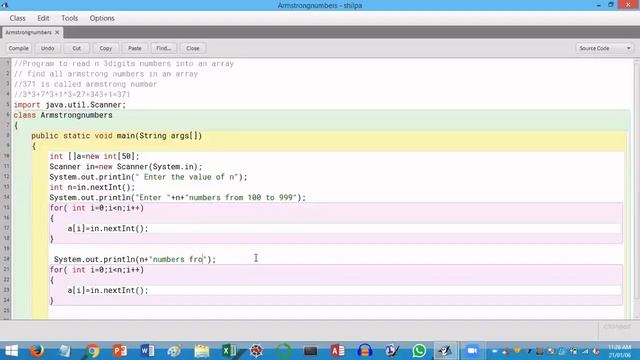
Task: Click the Cut button
Action: (x=76, y=48)
